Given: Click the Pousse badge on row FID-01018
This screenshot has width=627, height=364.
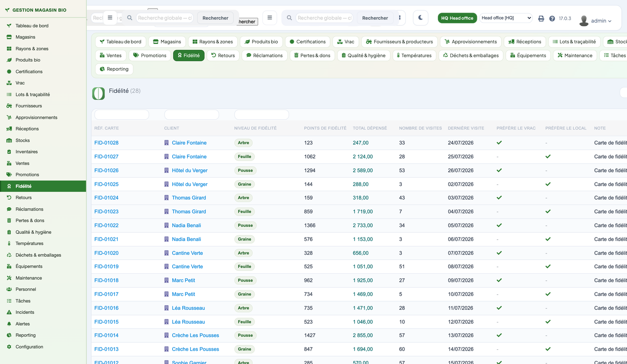Looking at the screenshot, I should click(x=245, y=280).
